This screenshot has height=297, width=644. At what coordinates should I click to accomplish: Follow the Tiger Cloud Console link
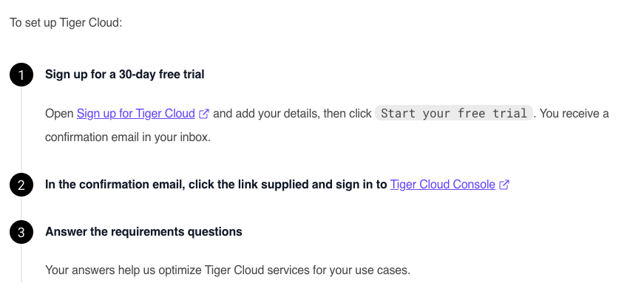[x=442, y=185]
